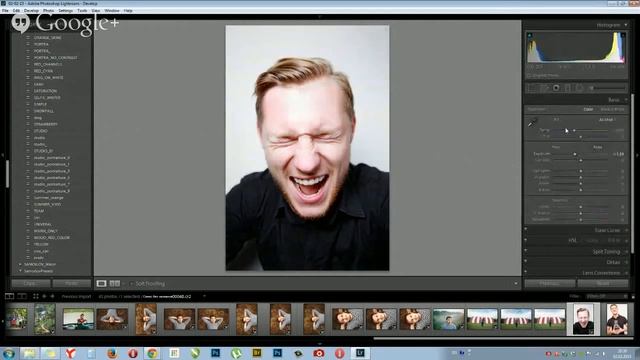Pick the White Balance eyedropper
This screenshot has width=640, height=360.
click(x=532, y=122)
